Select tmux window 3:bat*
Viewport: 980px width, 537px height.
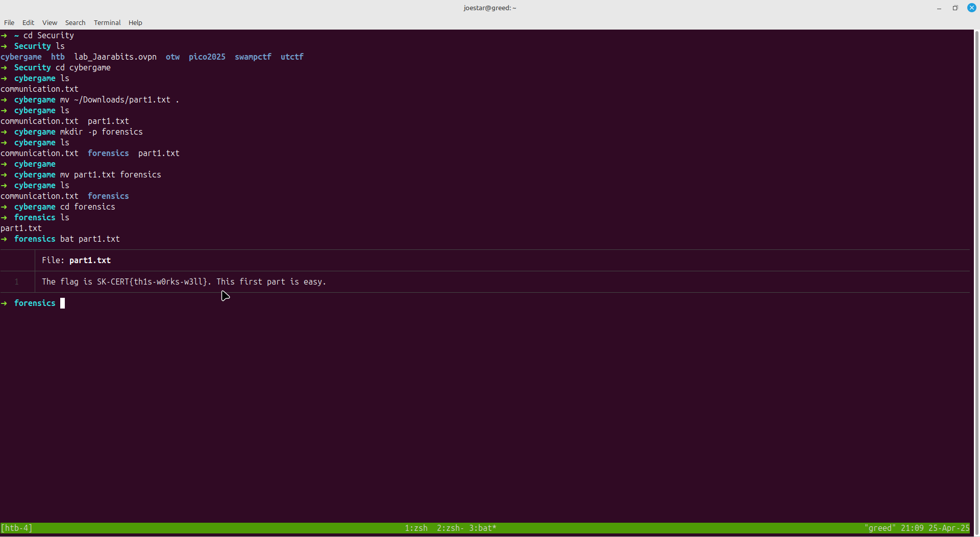[482, 528]
